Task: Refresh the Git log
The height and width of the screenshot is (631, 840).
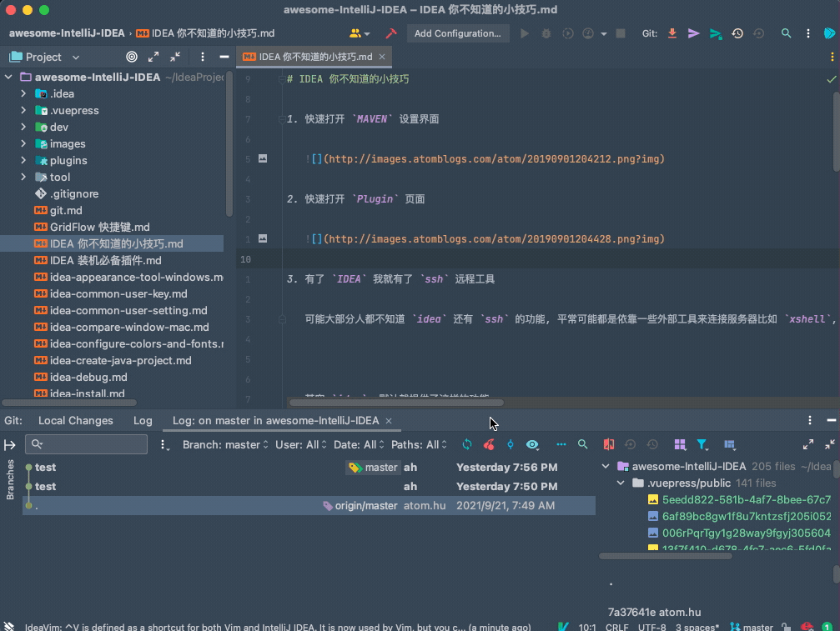Action: [467, 444]
